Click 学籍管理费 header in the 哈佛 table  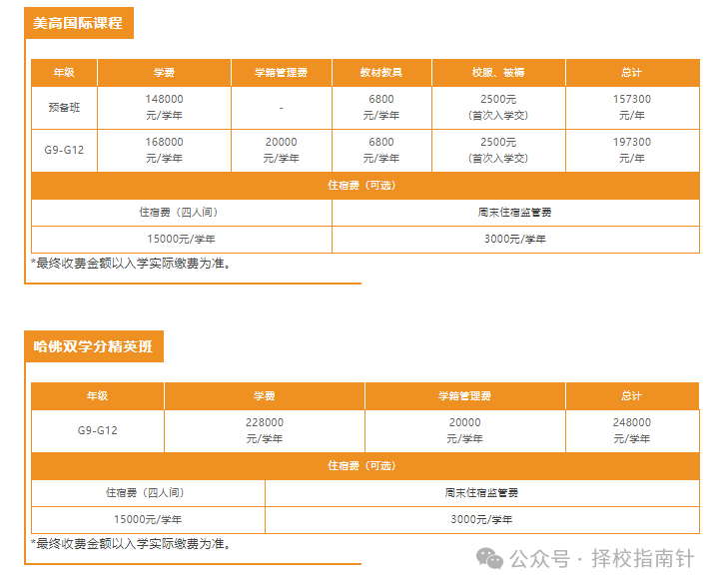464,396
